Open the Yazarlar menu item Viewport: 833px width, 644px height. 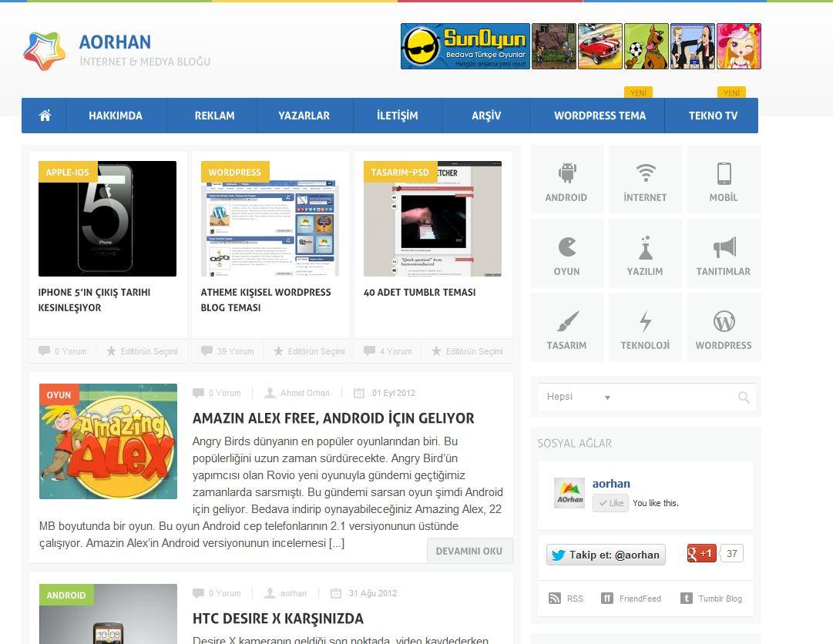(x=304, y=116)
